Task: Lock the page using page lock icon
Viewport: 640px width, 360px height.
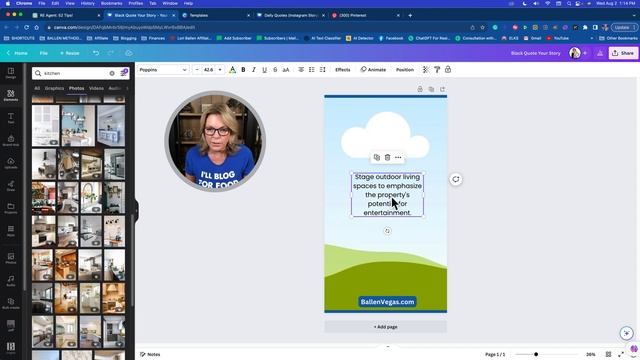Action: 420,89
